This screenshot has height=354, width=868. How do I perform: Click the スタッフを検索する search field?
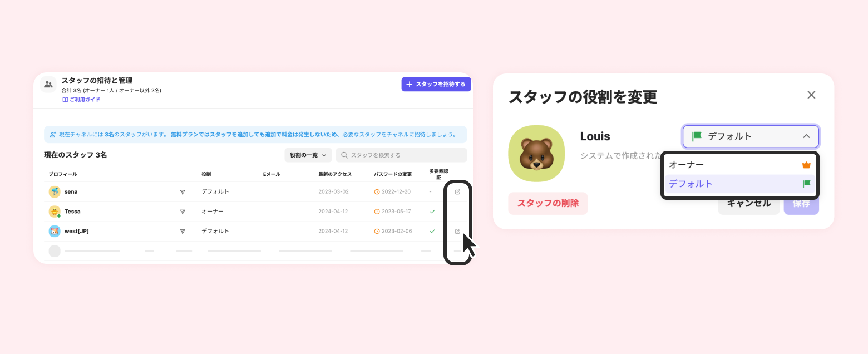(x=401, y=155)
